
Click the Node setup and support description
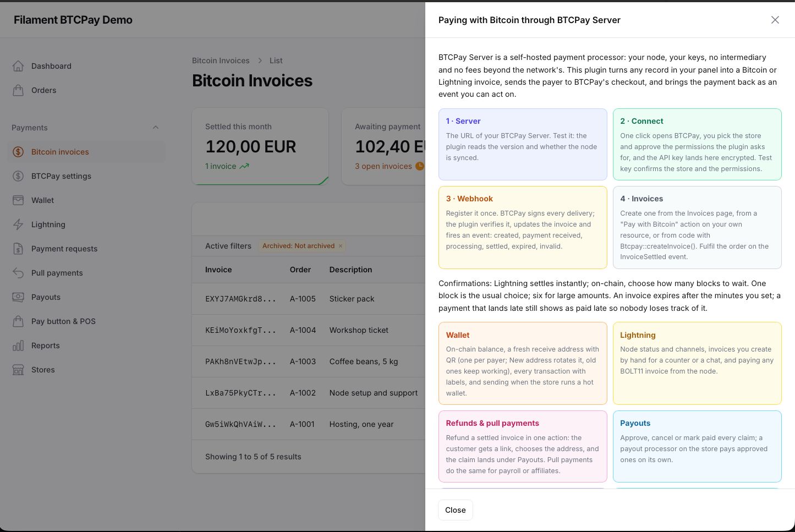(x=374, y=393)
